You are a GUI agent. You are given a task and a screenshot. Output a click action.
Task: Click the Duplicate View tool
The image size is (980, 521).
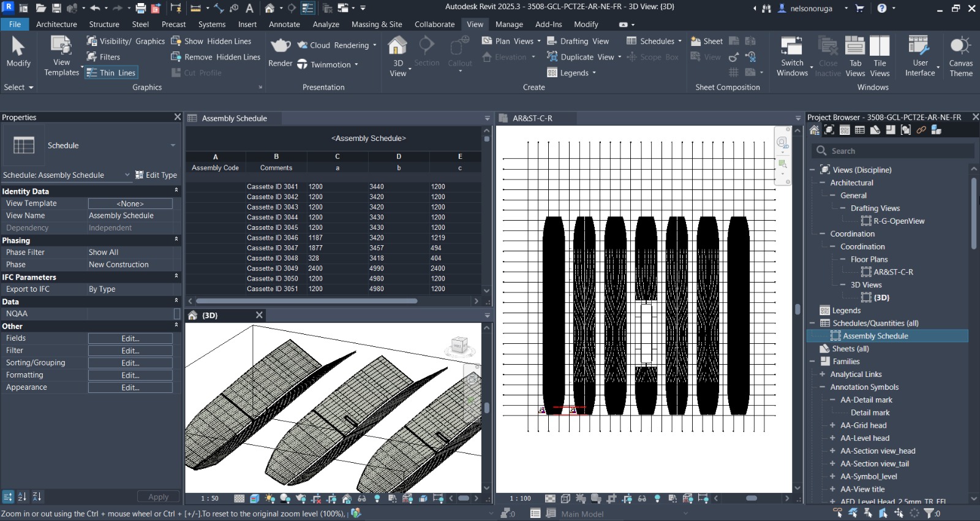coord(581,57)
